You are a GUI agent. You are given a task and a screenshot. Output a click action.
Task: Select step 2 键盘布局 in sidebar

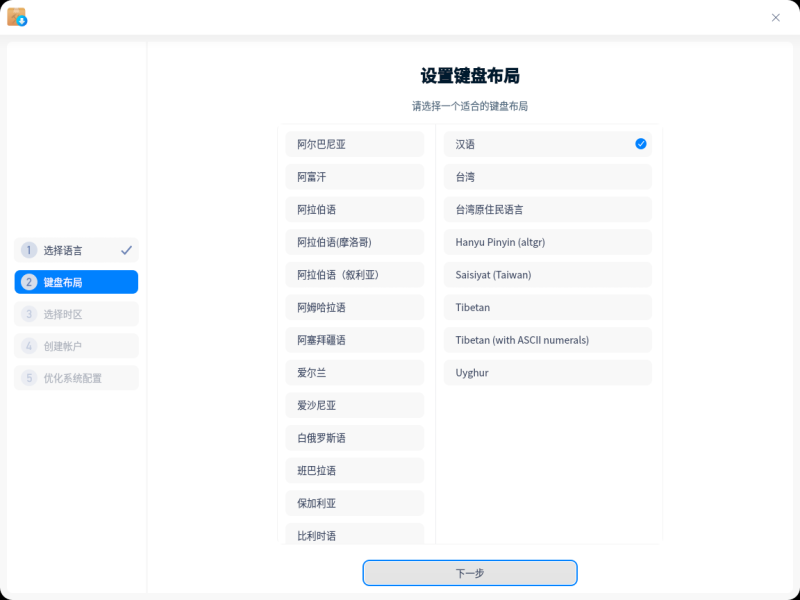click(x=77, y=282)
